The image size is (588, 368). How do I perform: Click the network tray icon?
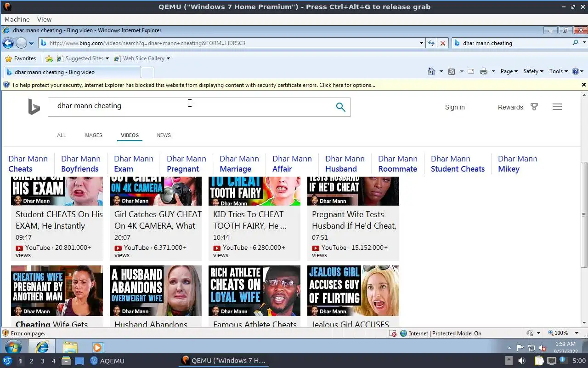coord(531,348)
